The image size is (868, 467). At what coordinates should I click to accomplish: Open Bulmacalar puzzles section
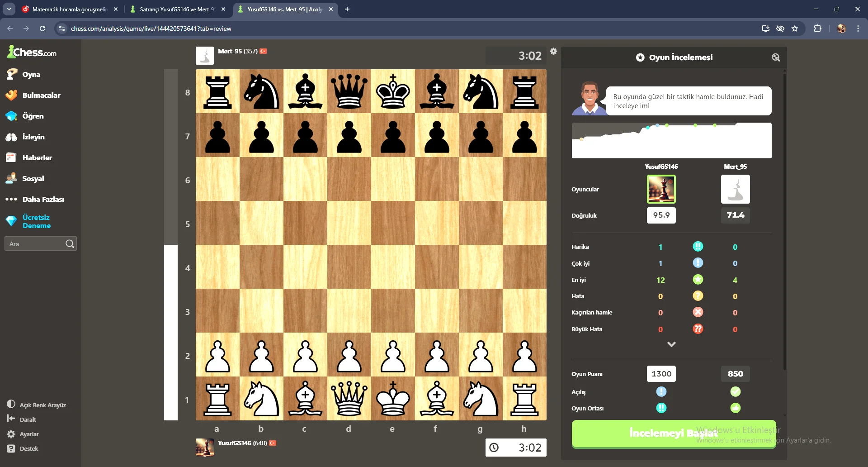(x=33, y=95)
